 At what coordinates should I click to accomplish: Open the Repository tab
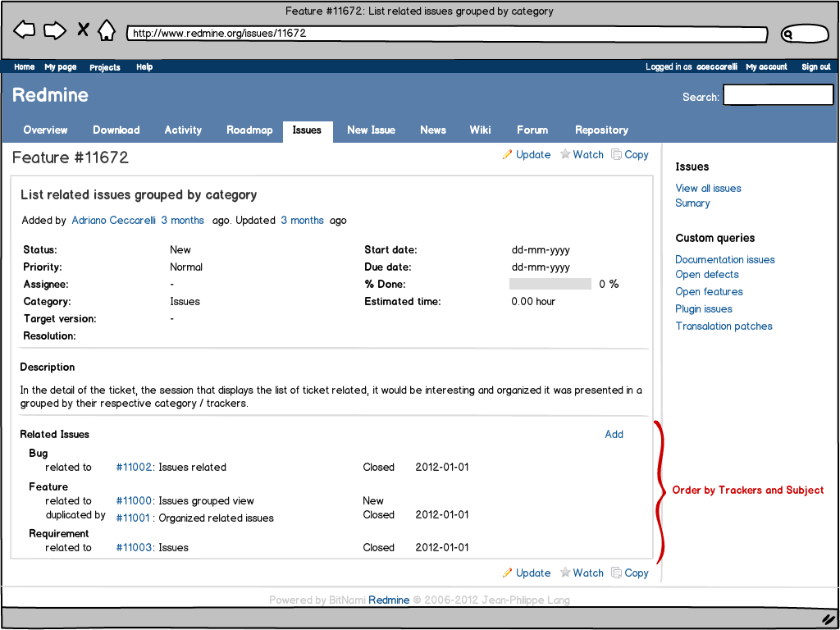[x=601, y=130]
